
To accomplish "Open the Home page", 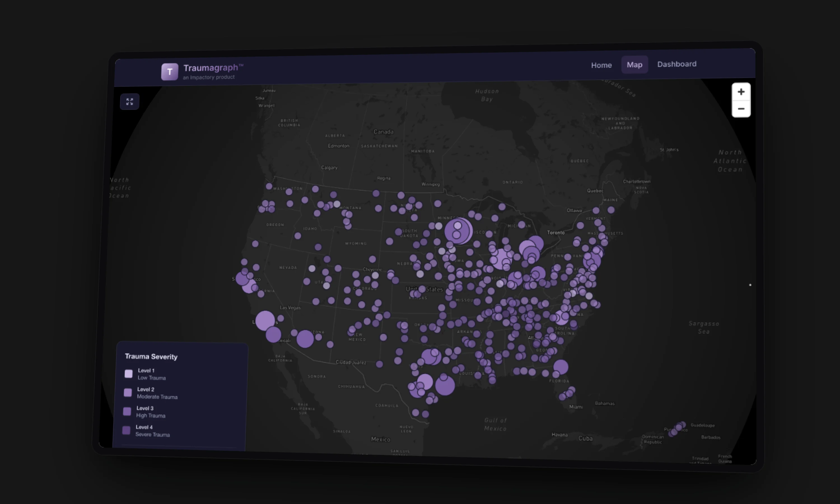I will point(601,65).
